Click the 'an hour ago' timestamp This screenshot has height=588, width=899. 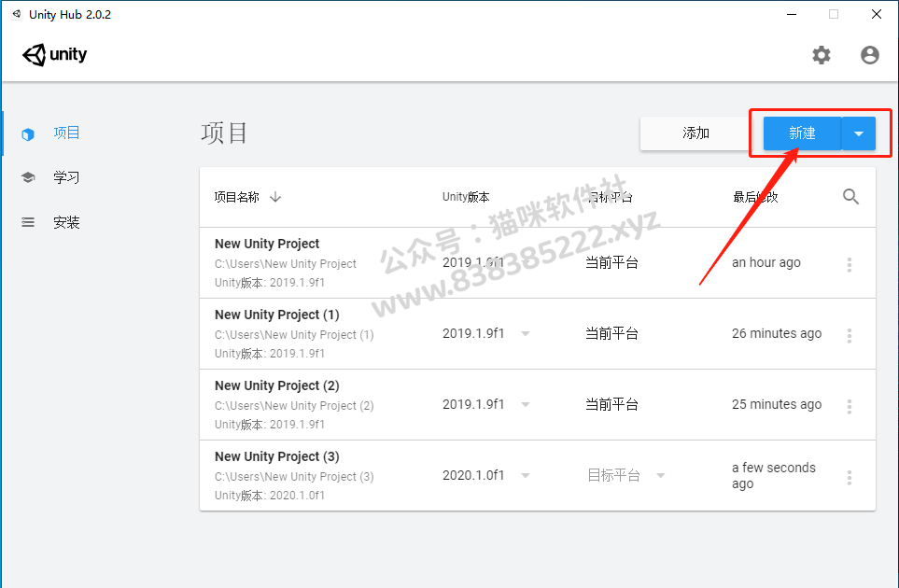766,262
